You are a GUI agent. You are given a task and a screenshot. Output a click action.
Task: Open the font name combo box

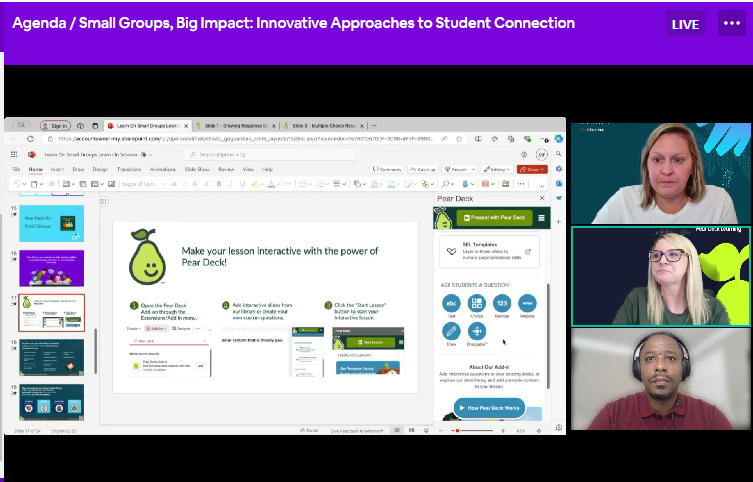coord(144,184)
